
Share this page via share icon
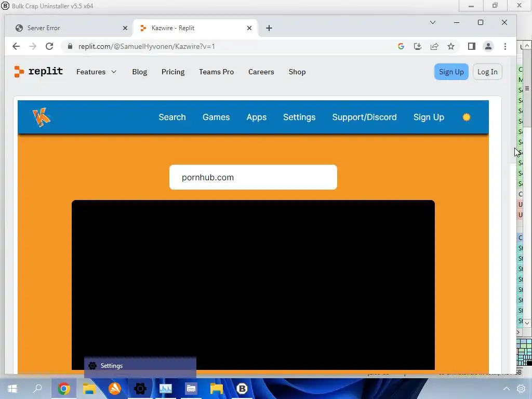pyautogui.click(x=434, y=46)
